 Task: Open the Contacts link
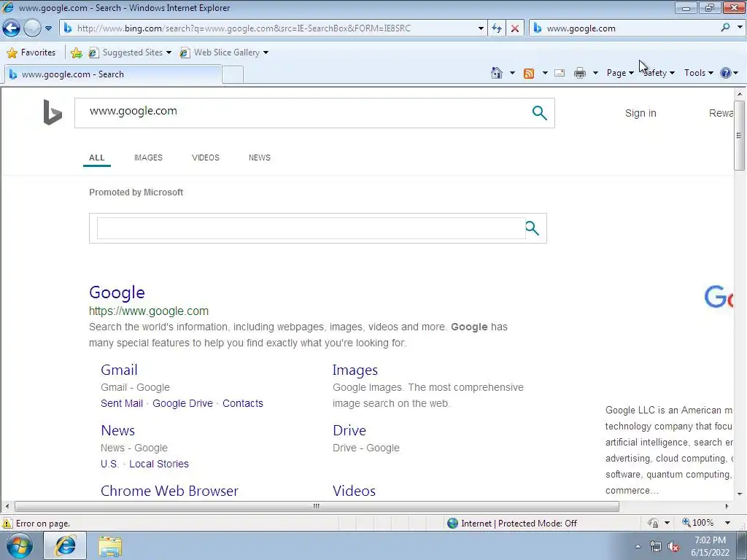tap(242, 403)
